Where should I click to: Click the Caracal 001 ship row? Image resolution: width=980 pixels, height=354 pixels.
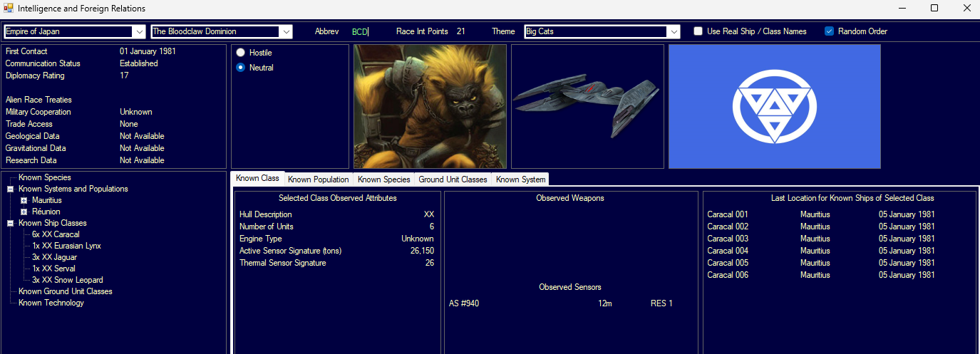(x=821, y=214)
